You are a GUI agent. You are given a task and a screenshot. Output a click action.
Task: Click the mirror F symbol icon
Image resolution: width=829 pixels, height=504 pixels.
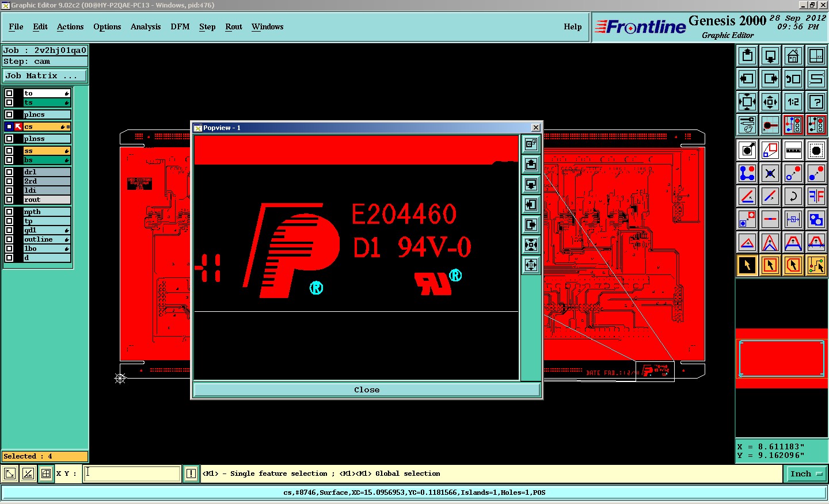tap(816, 196)
